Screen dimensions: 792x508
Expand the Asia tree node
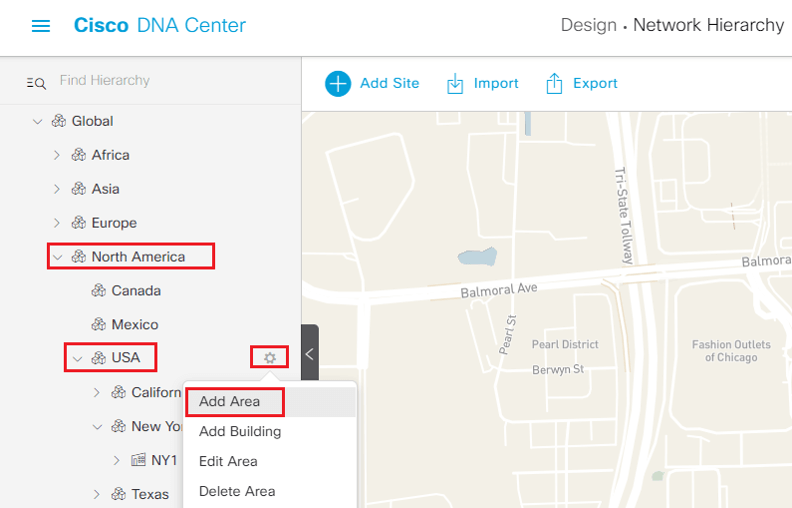click(x=57, y=189)
